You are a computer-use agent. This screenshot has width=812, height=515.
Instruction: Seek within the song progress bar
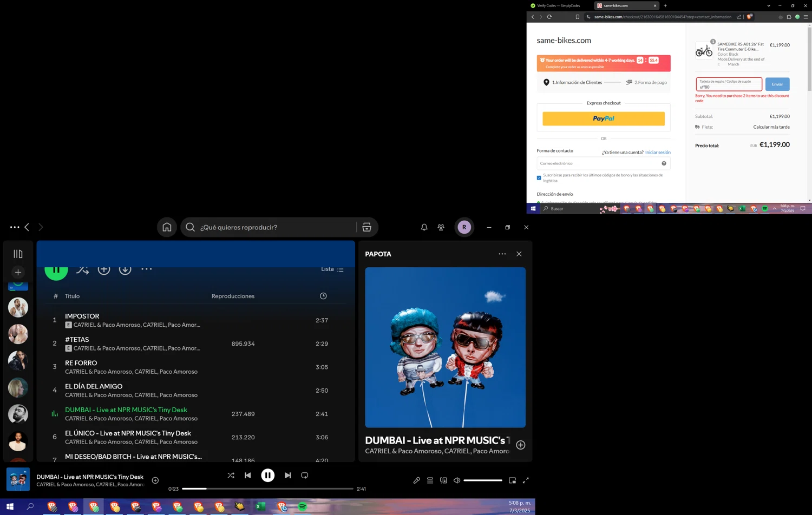click(x=267, y=488)
